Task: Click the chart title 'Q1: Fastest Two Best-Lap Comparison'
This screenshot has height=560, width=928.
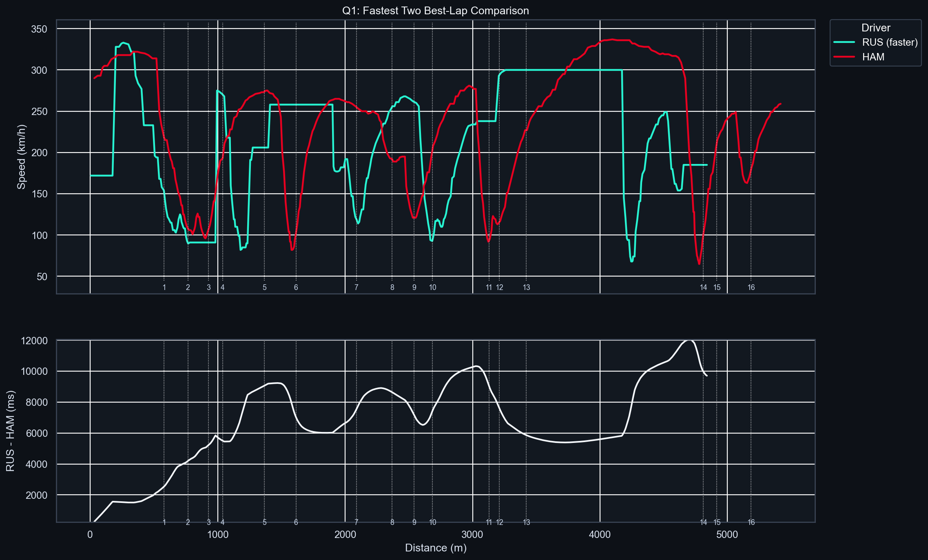Action: click(435, 11)
